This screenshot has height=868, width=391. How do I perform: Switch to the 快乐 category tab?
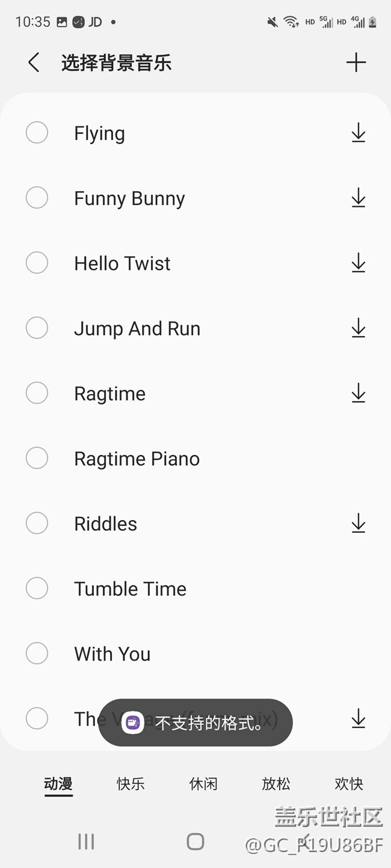tap(131, 784)
